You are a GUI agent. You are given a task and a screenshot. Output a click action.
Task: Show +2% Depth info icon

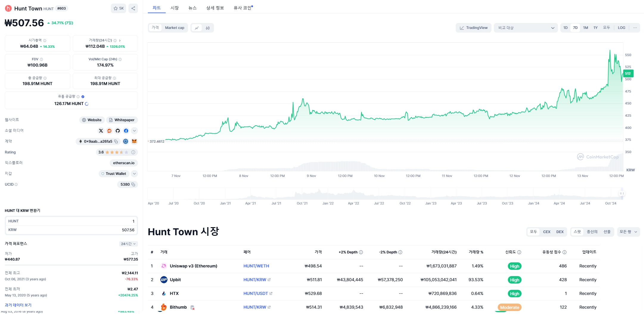click(361, 252)
